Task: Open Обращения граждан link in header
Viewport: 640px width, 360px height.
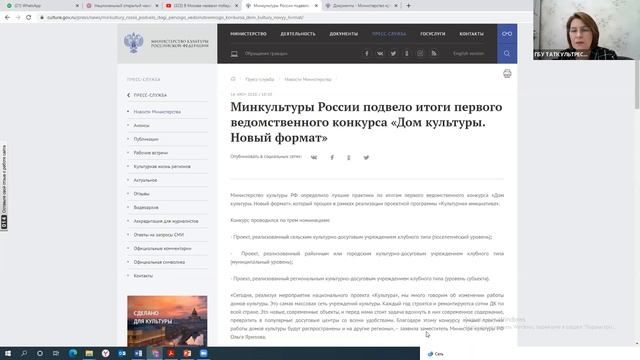Action: click(266, 53)
